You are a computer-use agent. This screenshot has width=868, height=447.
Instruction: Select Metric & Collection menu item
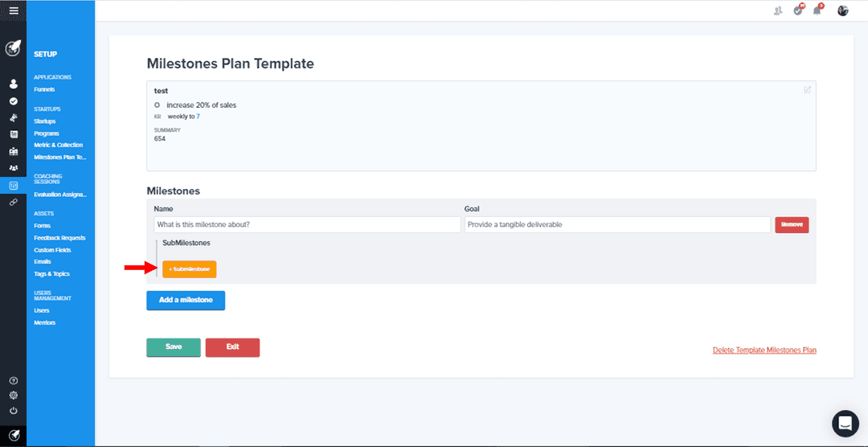point(58,146)
